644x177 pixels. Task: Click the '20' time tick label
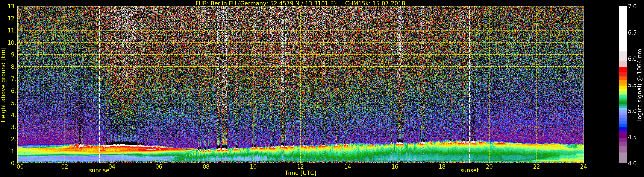pos(489,167)
